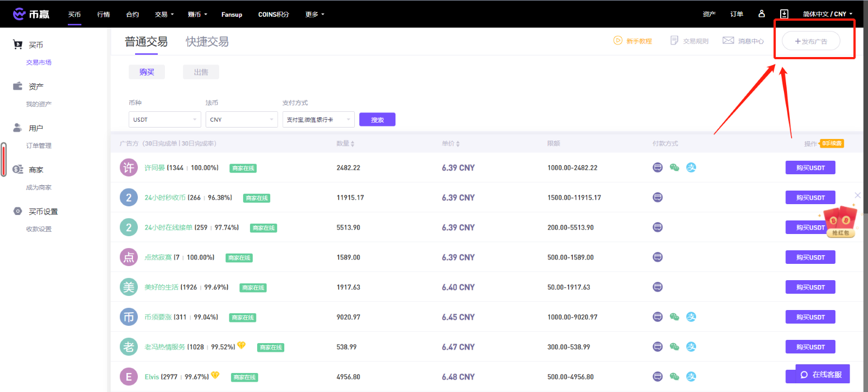868x392 pixels.
Task: Open 买币 in top navigation
Action: coord(74,15)
